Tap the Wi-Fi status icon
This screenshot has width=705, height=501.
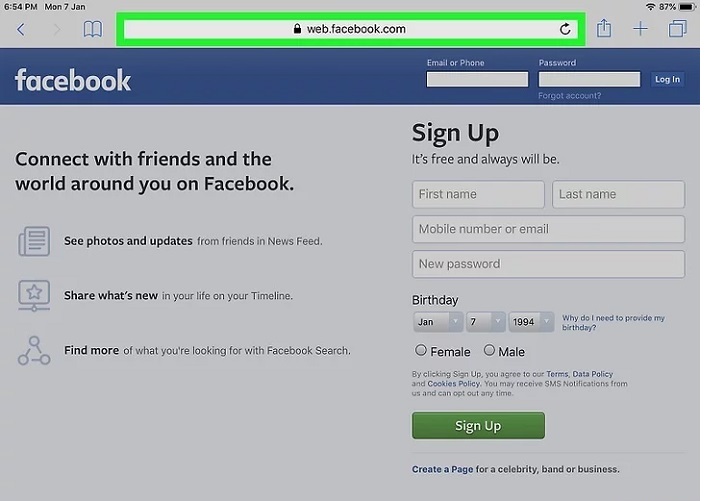pos(650,7)
